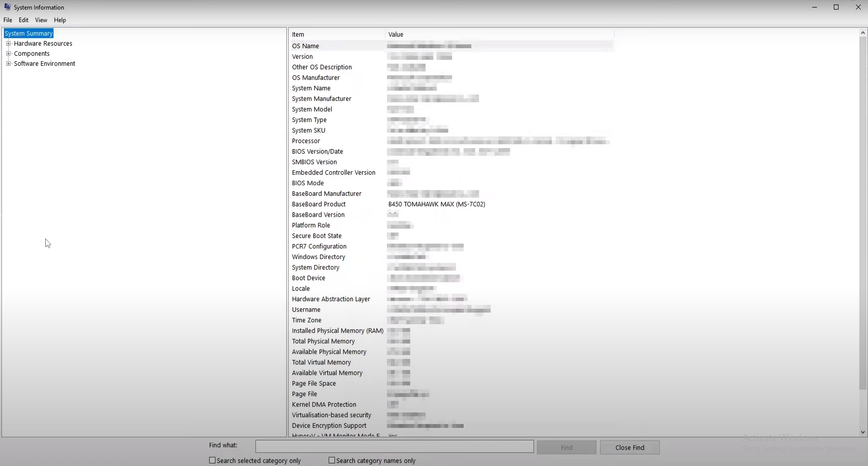The width and height of the screenshot is (868, 466).
Task: Expand the Software Environment node
Action: point(8,64)
